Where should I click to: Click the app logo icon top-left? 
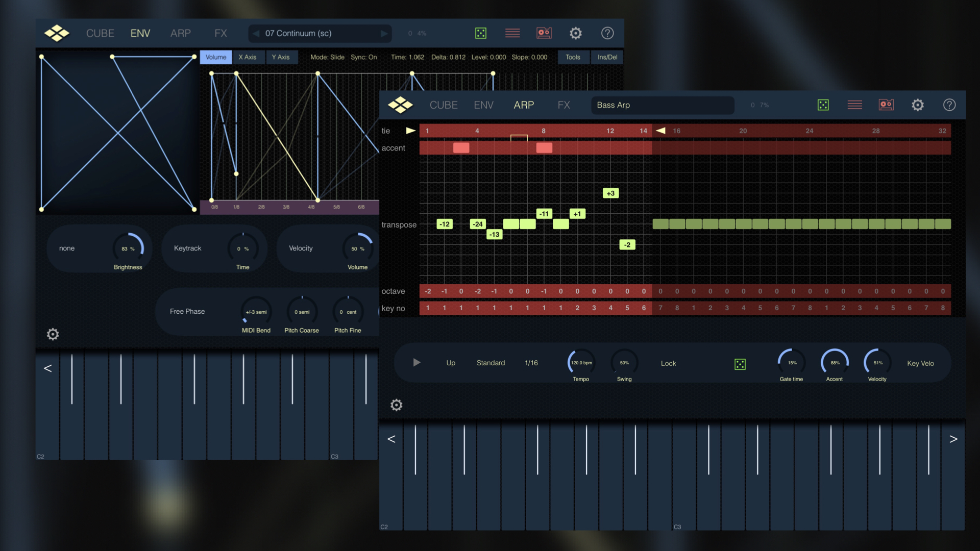coord(57,33)
